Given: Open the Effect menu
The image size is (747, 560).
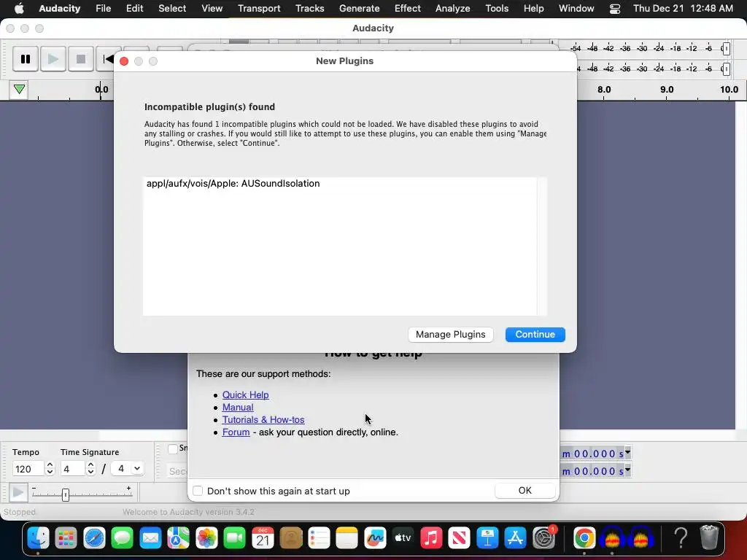Looking at the screenshot, I should pos(407,9).
